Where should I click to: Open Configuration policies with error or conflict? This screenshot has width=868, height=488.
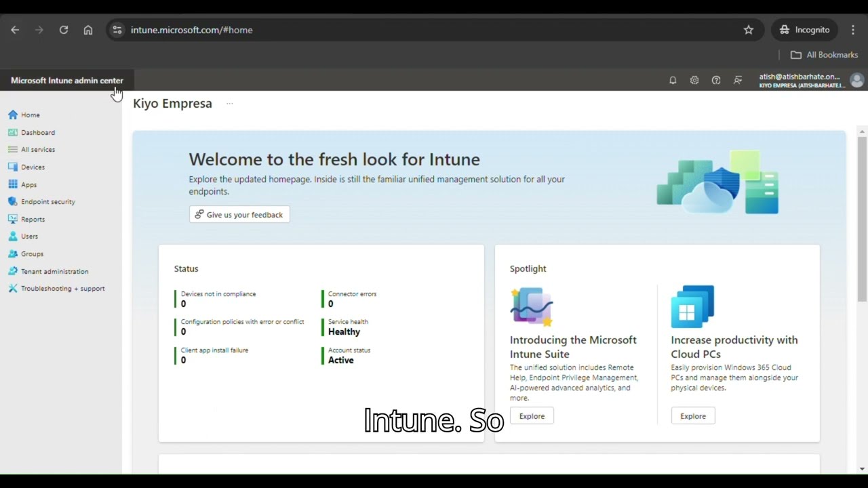239,327
